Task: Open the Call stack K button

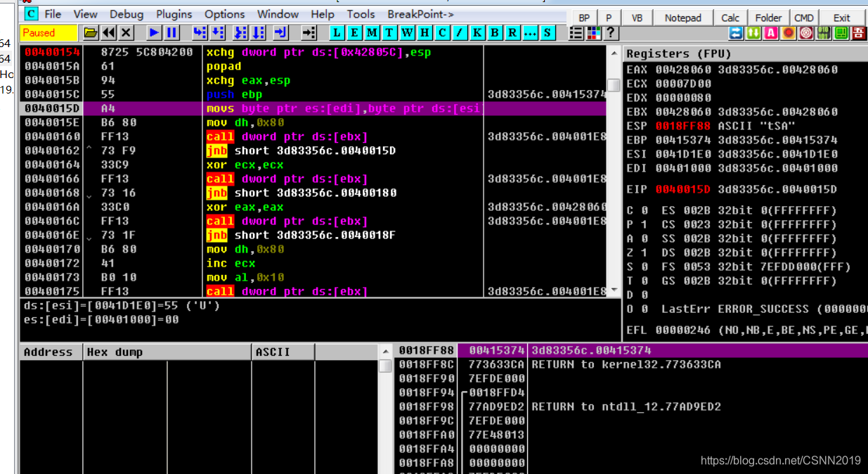Action: (477, 32)
